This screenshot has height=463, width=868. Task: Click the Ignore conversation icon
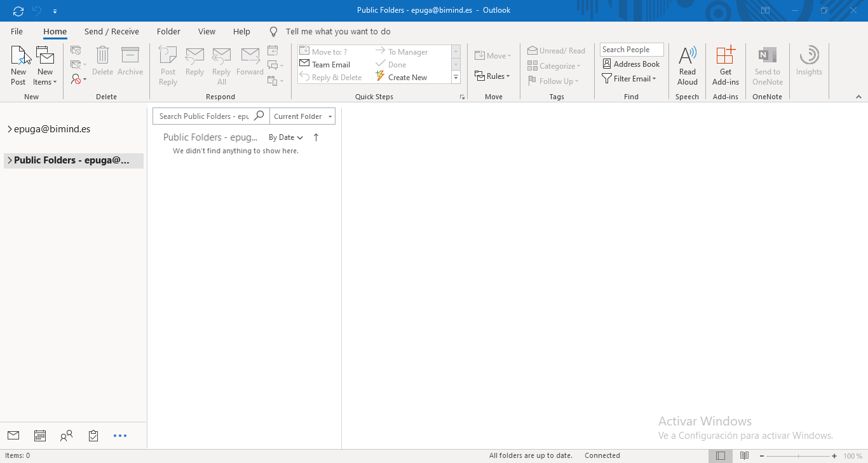coord(76,50)
